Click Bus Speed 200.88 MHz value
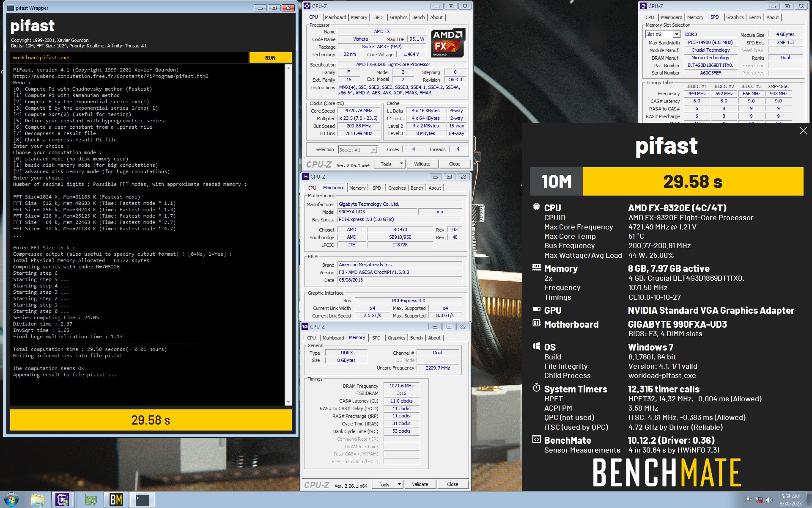Screen dimensions: 812x508 359,126
